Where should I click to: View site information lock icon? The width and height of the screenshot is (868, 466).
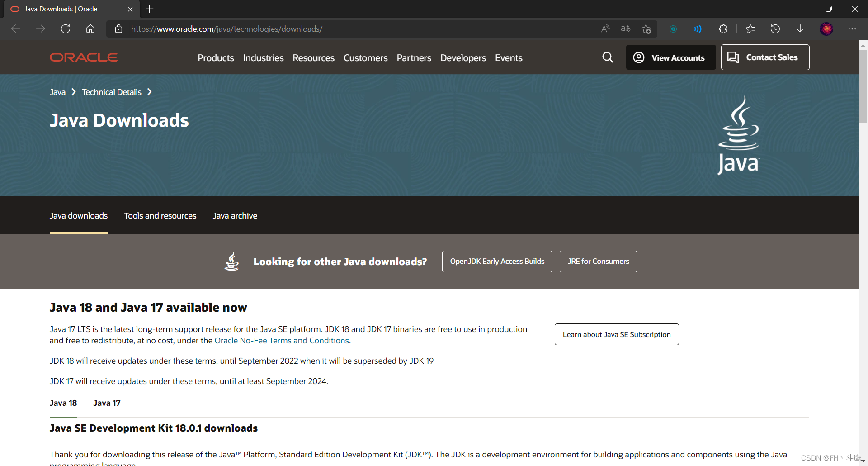tap(119, 29)
